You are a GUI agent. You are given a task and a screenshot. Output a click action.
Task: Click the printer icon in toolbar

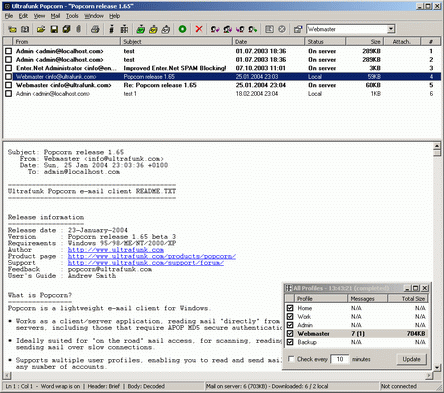(95, 29)
